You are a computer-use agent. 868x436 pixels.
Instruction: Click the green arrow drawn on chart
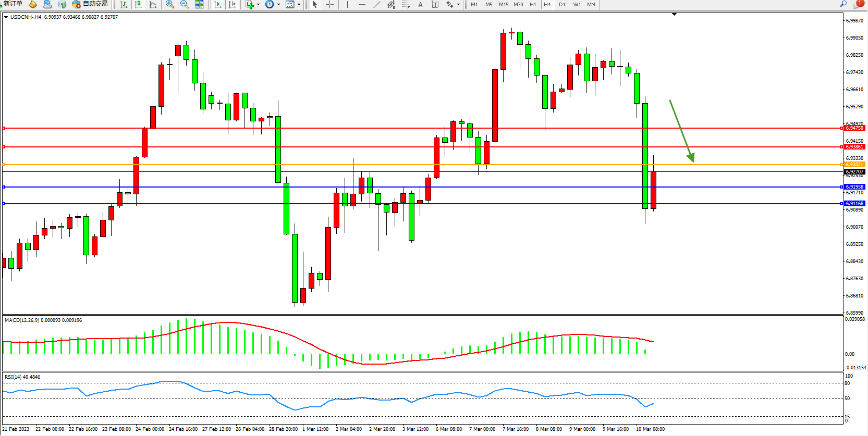pyautogui.click(x=681, y=131)
